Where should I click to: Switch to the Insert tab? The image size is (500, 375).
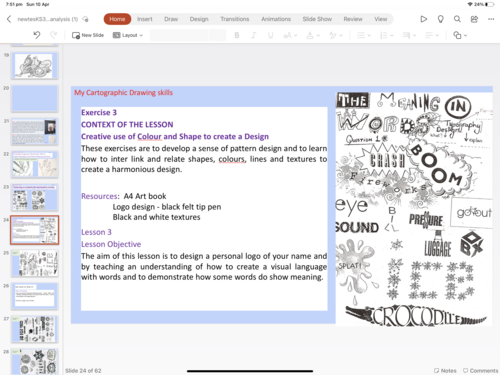point(145,19)
